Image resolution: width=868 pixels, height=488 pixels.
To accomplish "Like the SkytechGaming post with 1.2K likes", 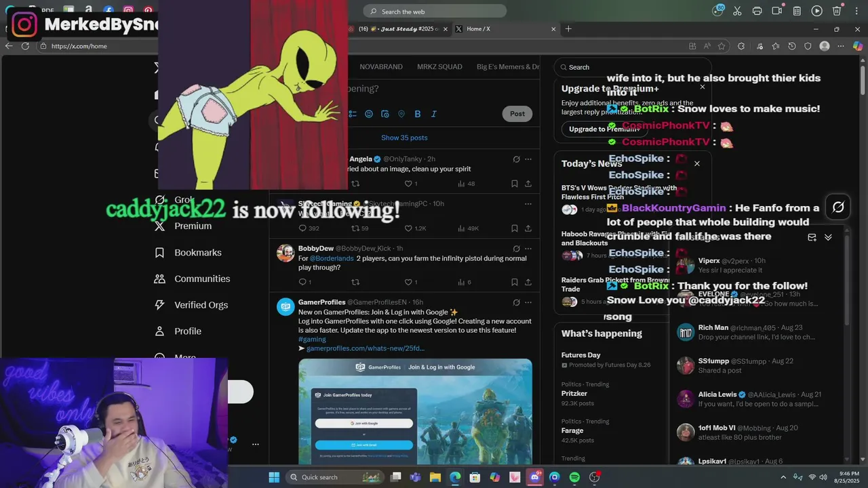I will point(416,228).
